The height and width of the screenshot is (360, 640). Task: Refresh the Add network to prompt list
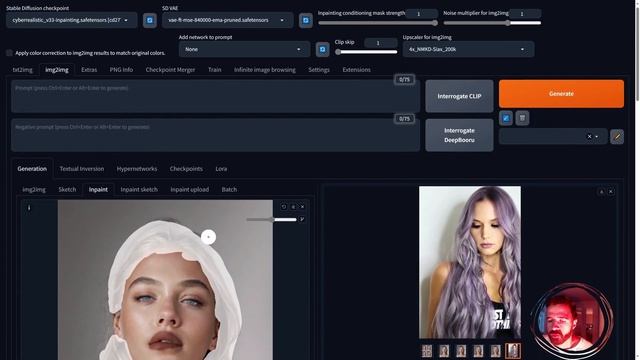click(322, 49)
